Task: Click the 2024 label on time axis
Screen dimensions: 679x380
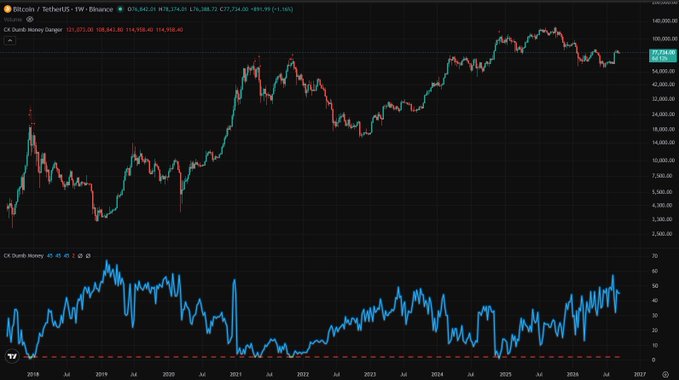Action: pos(437,374)
